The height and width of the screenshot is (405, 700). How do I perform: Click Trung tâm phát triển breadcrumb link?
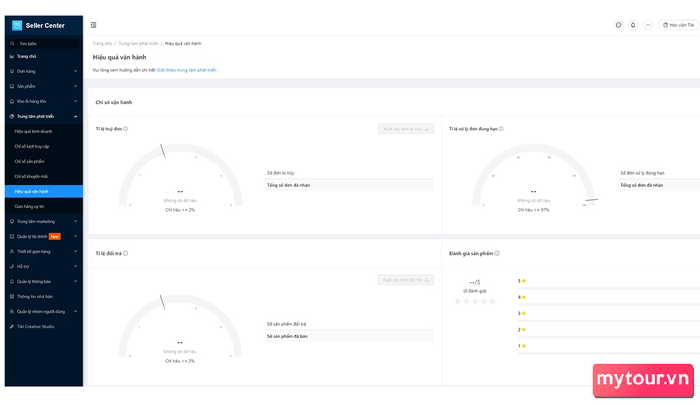pyautogui.click(x=138, y=43)
